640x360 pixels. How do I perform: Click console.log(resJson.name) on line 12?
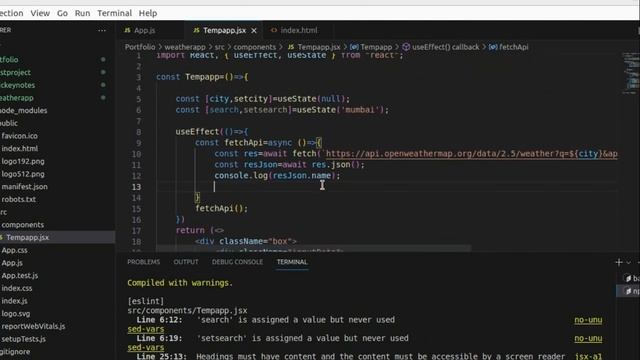tap(277, 176)
